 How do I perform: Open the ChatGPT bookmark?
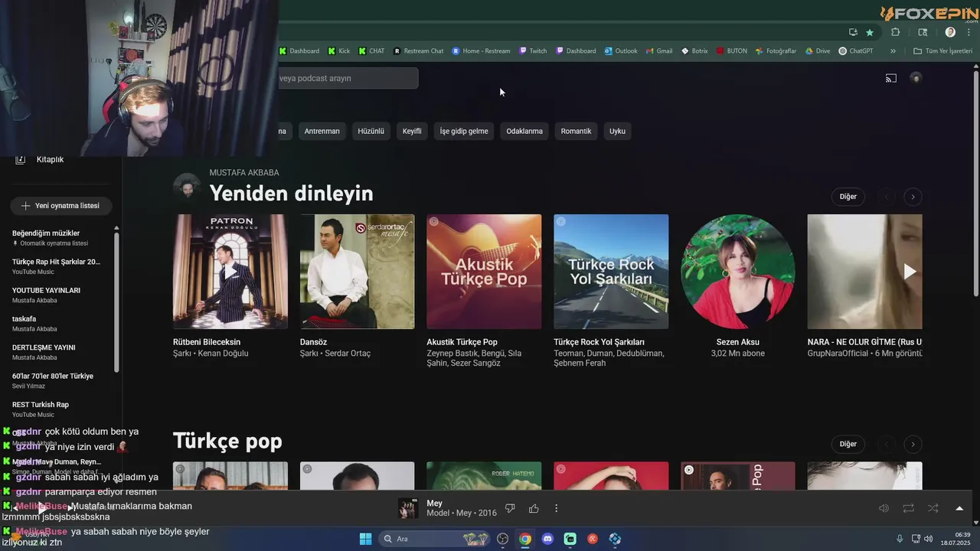coord(856,51)
